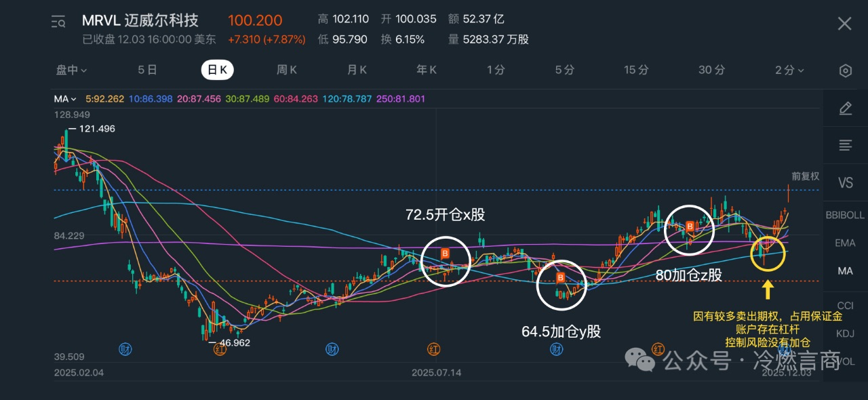This screenshot has height=400, width=868.
Task: Select the CCI indicator
Action: coord(845,306)
